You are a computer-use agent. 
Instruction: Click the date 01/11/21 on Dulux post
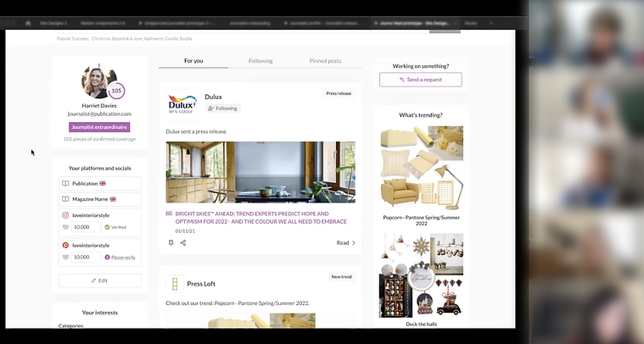185,231
